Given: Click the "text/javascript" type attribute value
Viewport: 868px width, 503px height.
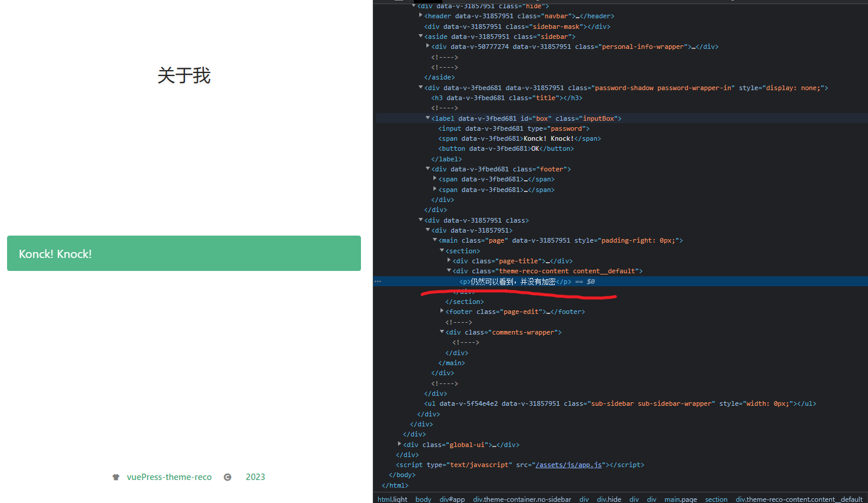Looking at the screenshot, I should (479, 465).
